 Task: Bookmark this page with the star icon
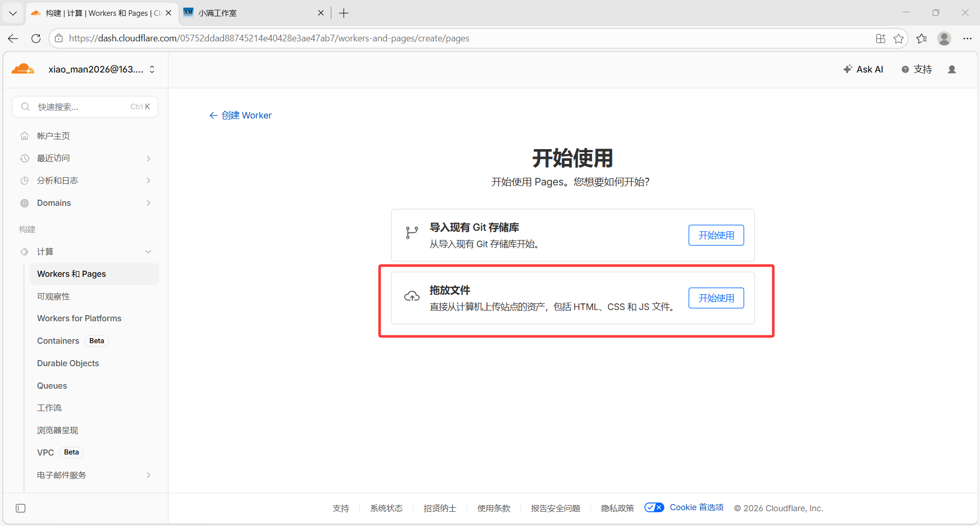tap(898, 38)
